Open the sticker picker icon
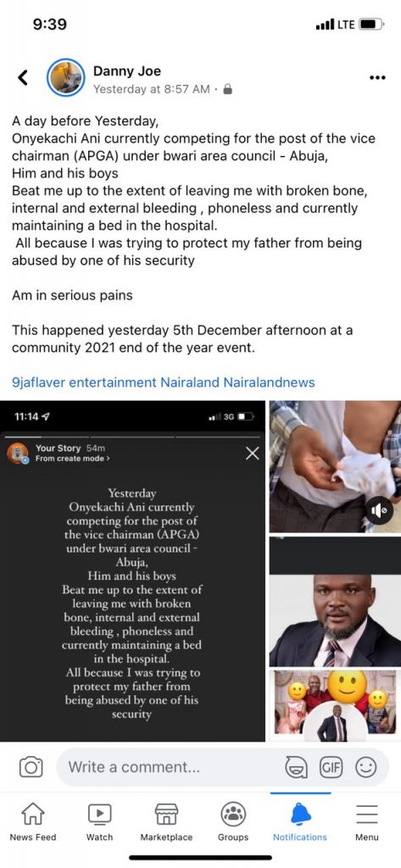The width and height of the screenshot is (401, 868). click(295, 767)
